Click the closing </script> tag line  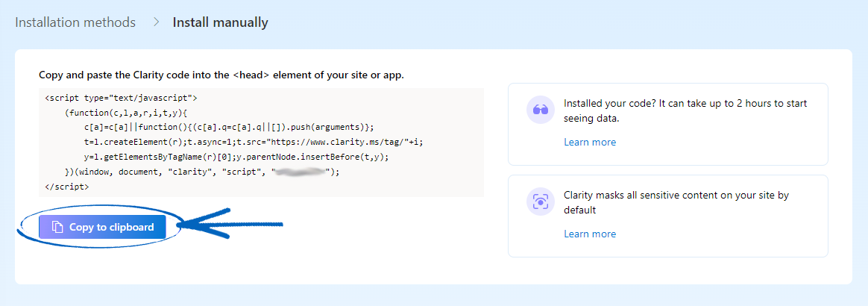coord(66,187)
